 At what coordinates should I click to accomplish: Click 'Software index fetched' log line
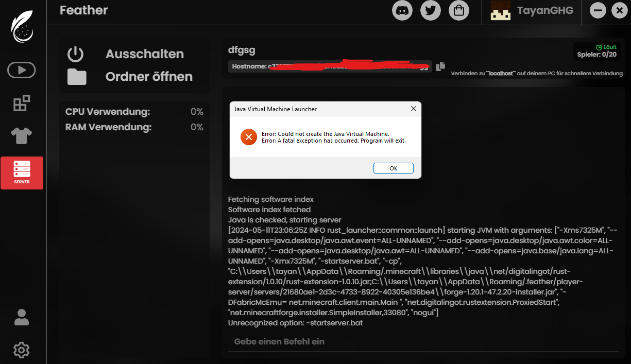pyautogui.click(x=269, y=210)
